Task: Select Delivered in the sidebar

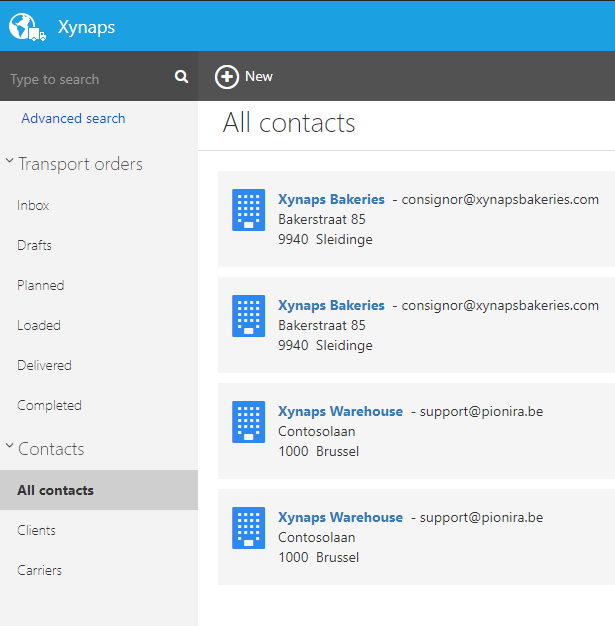Action: [44, 365]
